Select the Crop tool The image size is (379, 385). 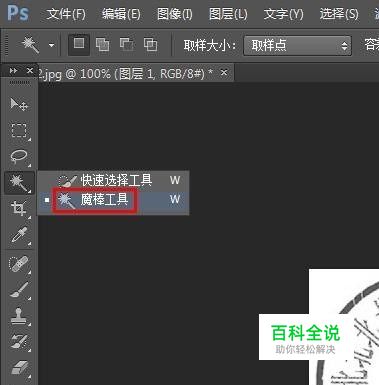pos(19,209)
